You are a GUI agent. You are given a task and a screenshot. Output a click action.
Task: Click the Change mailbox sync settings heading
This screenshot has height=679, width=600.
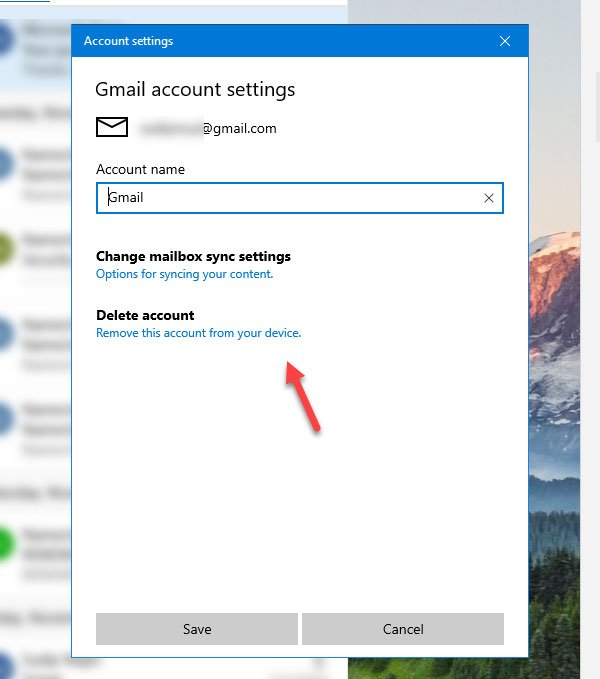pos(193,256)
